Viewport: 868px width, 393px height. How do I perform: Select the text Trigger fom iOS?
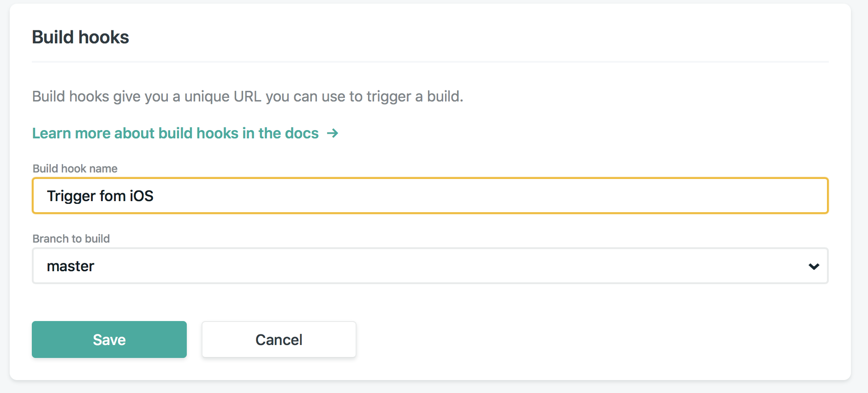tap(101, 196)
